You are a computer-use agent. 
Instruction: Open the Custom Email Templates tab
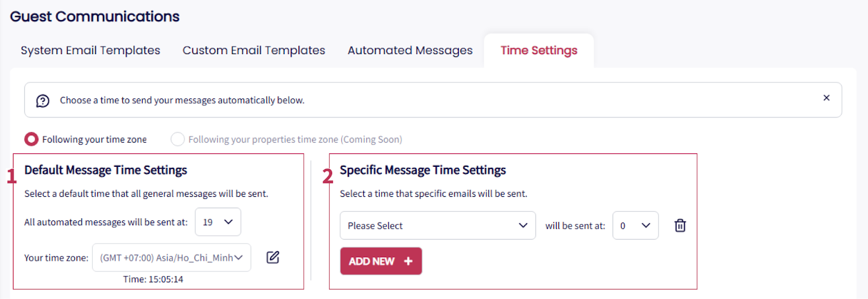point(253,50)
